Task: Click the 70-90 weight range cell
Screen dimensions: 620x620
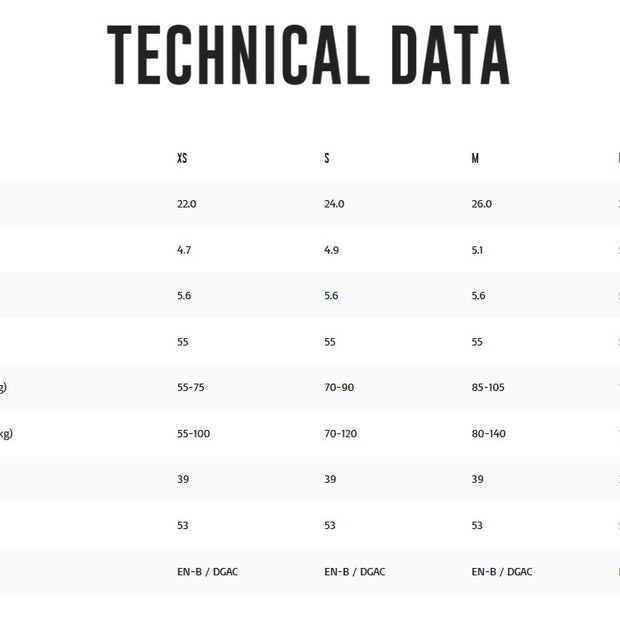Action: (x=339, y=388)
